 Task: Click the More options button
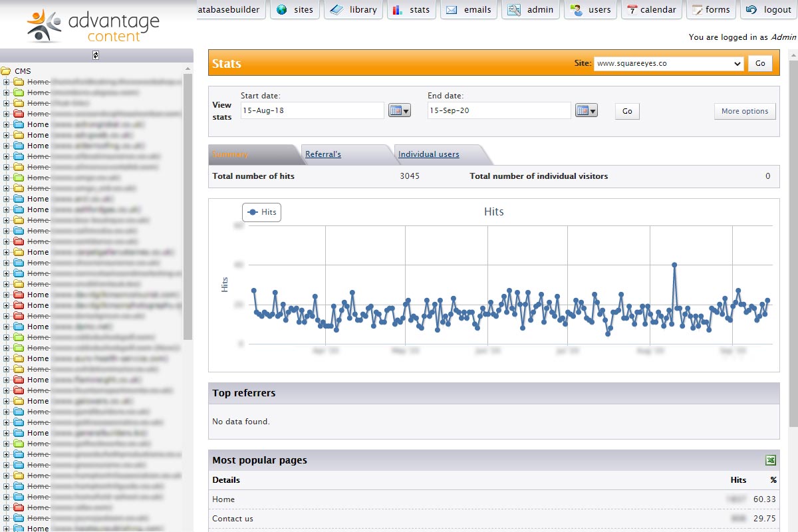pos(744,111)
